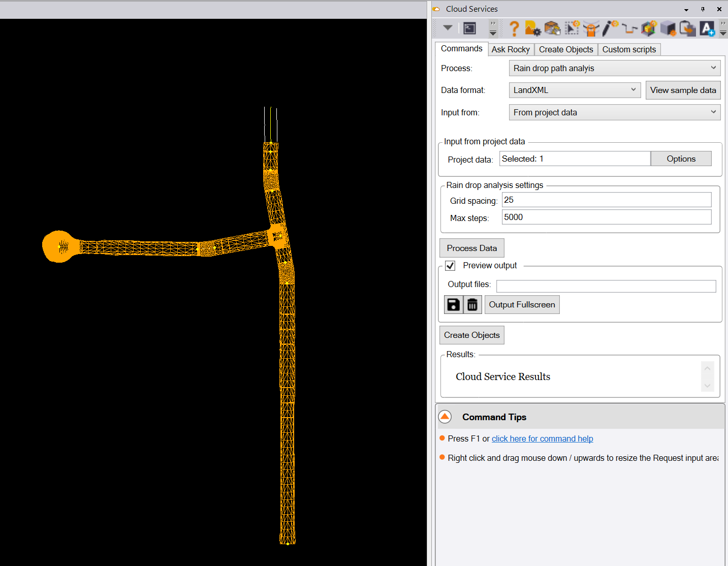This screenshot has height=566, width=728.
Task: Click the text A plus icon
Action: pos(707,28)
